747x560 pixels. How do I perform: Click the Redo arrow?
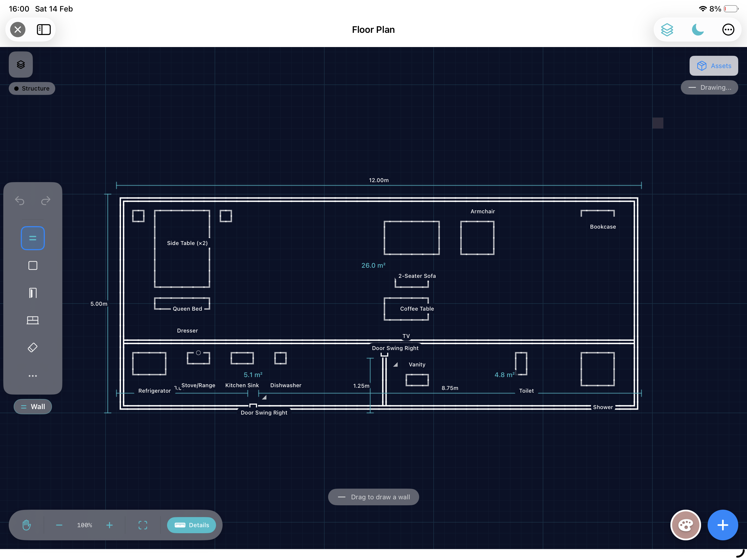click(x=46, y=201)
